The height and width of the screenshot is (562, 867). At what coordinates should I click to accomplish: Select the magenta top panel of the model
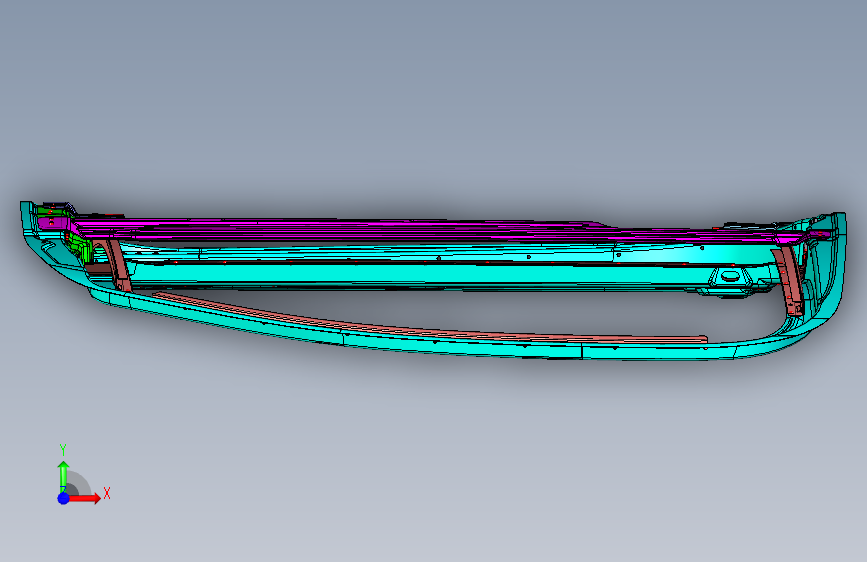(354, 230)
